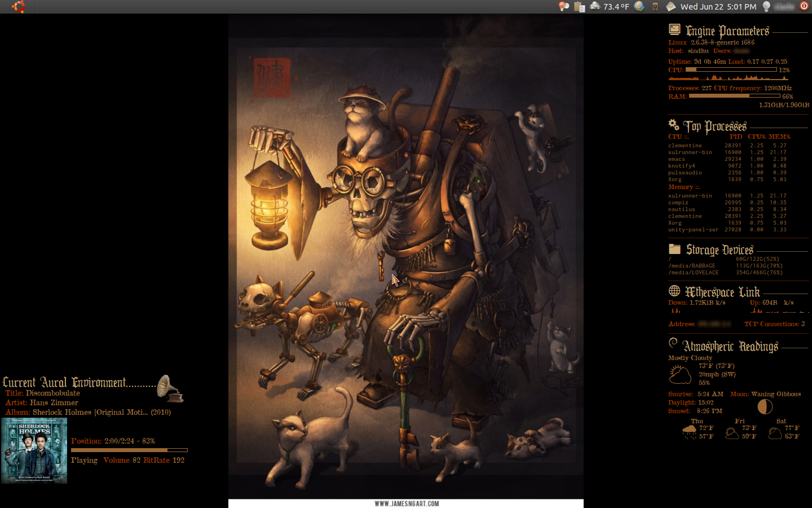Open the username menu in the top panel
The image size is (812, 508).
[785, 6]
